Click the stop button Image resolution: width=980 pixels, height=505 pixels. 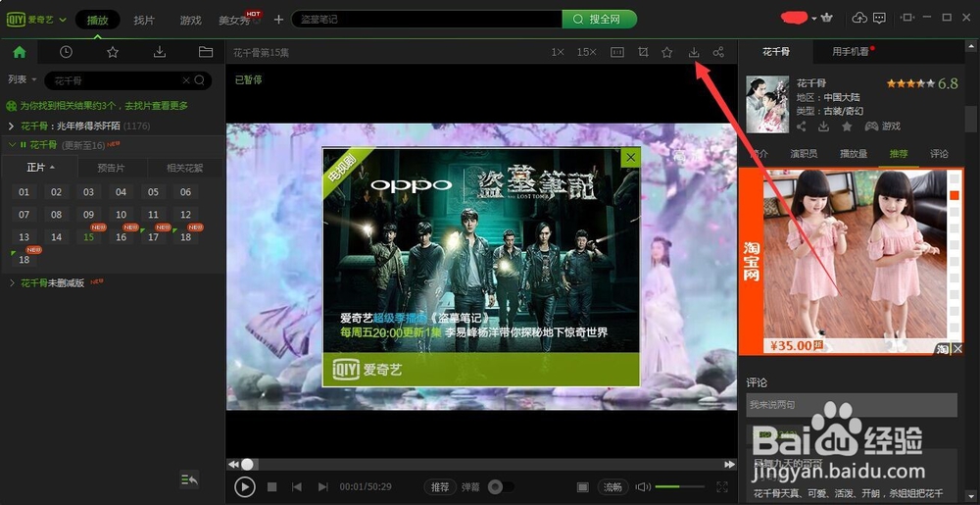271,487
